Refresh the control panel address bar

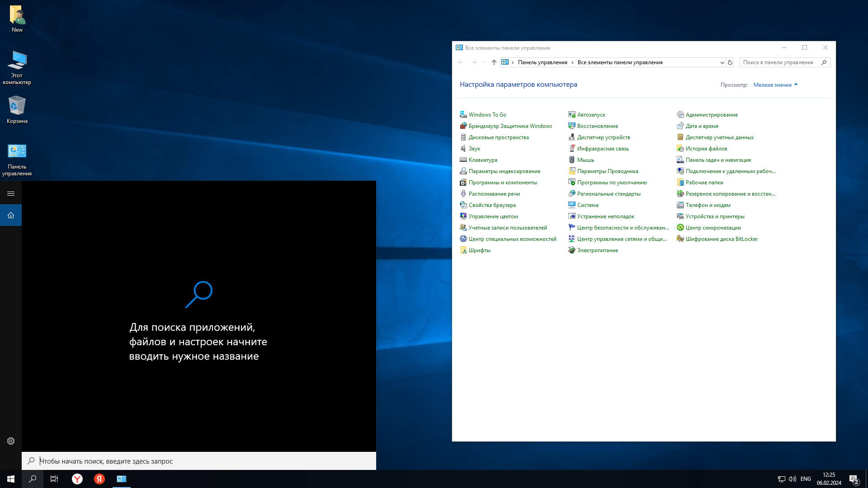coord(730,63)
